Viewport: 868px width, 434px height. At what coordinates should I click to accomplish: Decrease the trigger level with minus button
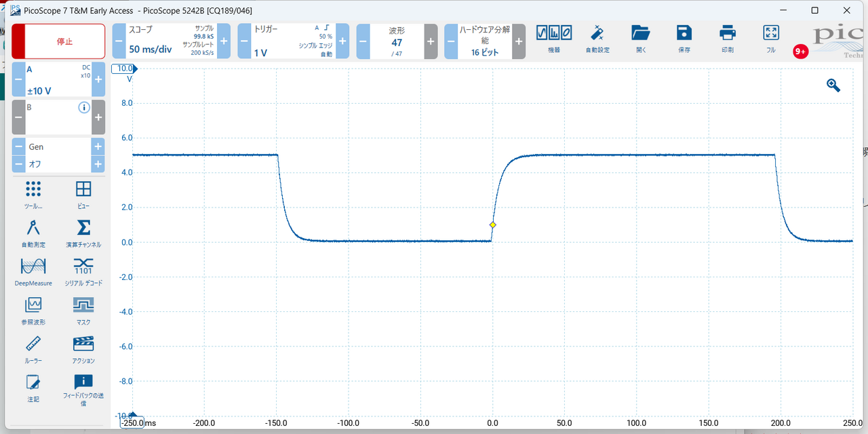tap(244, 41)
